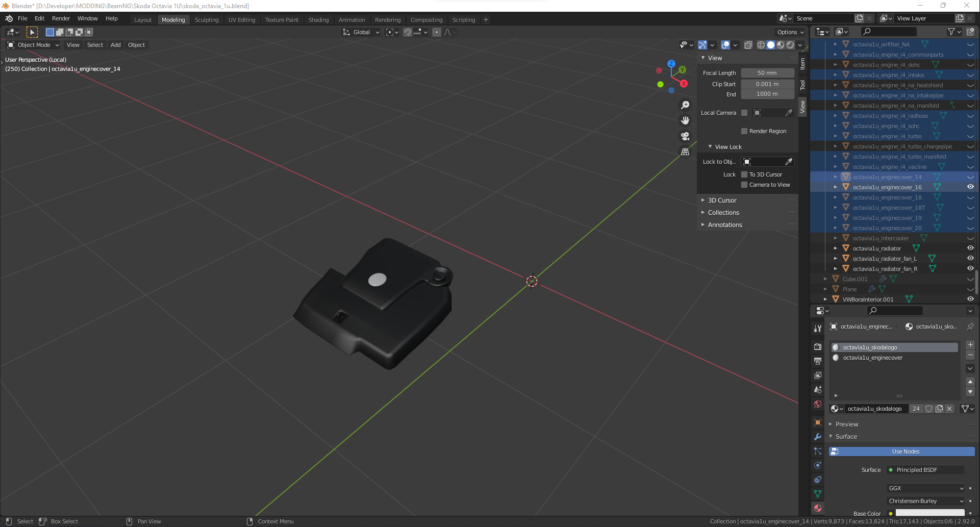Screen dimensions: 980x527
Task: Enable Lock To 3D Cursor checkbox
Action: [x=744, y=174]
